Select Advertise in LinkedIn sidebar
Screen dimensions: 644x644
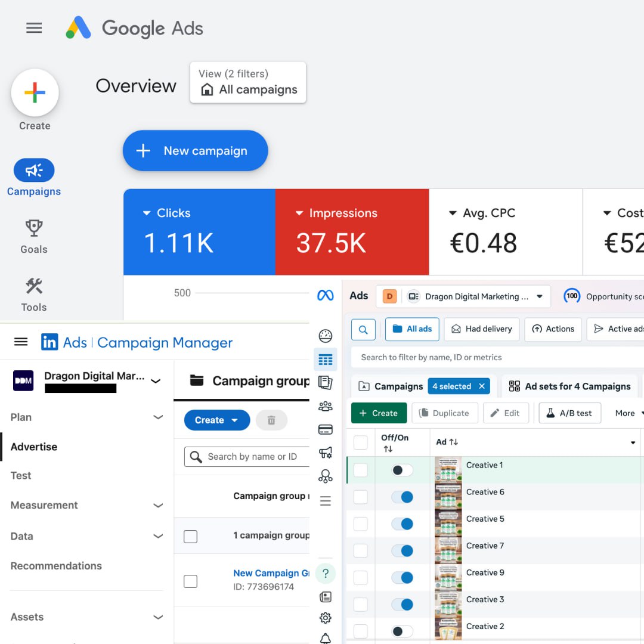[34, 447]
